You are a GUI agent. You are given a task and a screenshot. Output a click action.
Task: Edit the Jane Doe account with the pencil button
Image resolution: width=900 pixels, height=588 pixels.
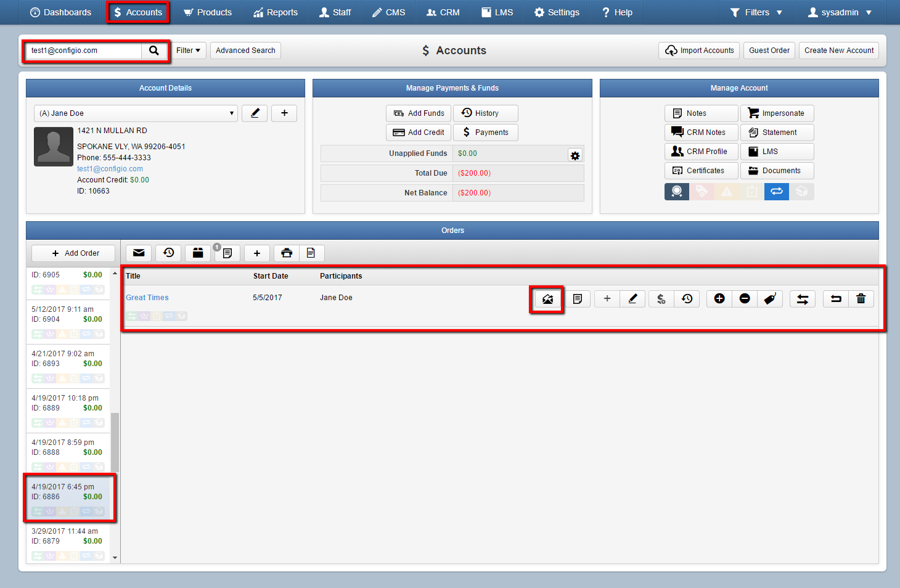tap(255, 113)
